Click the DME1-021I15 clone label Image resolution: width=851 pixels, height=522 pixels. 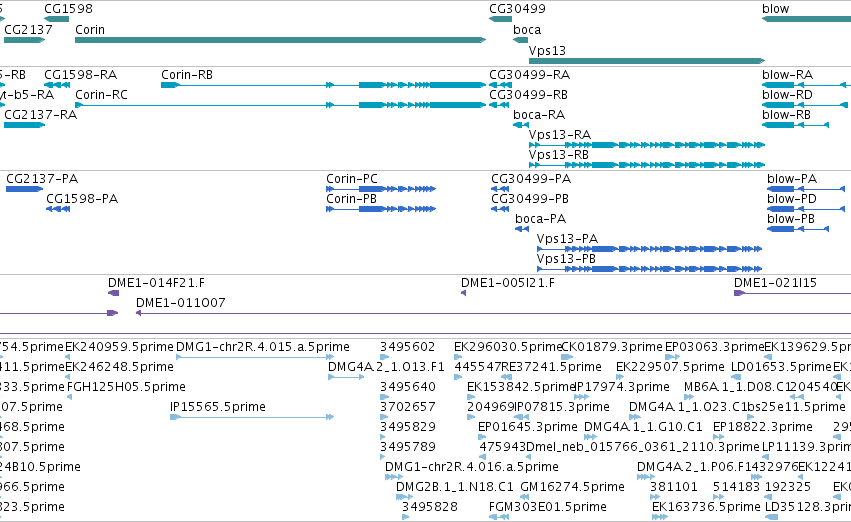coord(775,283)
